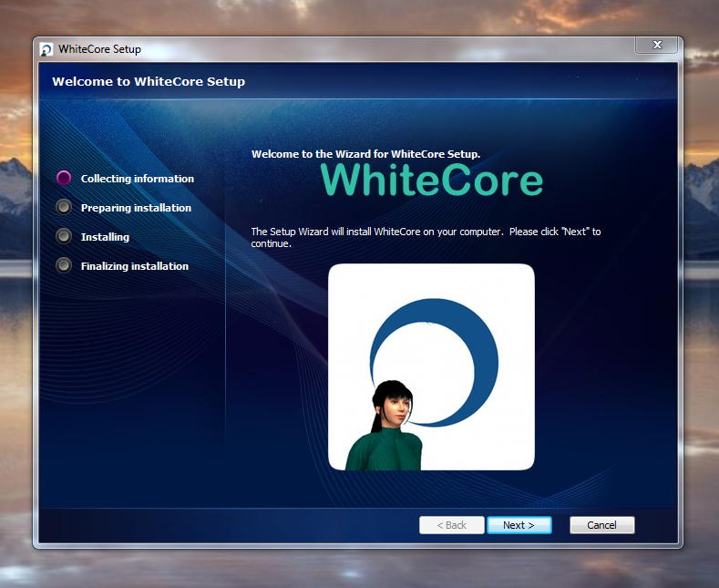Click the 'Welcome to WhiteCore Setup' header
The width and height of the screenshot is (719, 588).
click(149, 82)
